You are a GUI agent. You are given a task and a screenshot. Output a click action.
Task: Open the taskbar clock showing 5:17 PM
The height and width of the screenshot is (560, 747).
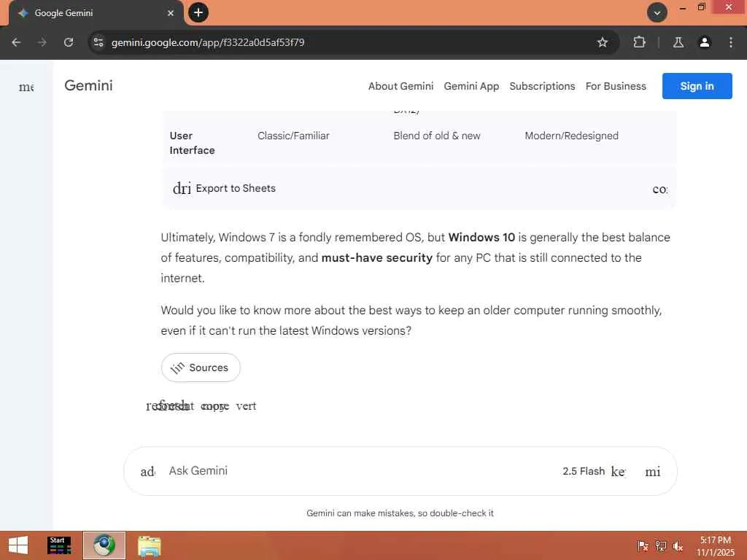click(715, 546)
